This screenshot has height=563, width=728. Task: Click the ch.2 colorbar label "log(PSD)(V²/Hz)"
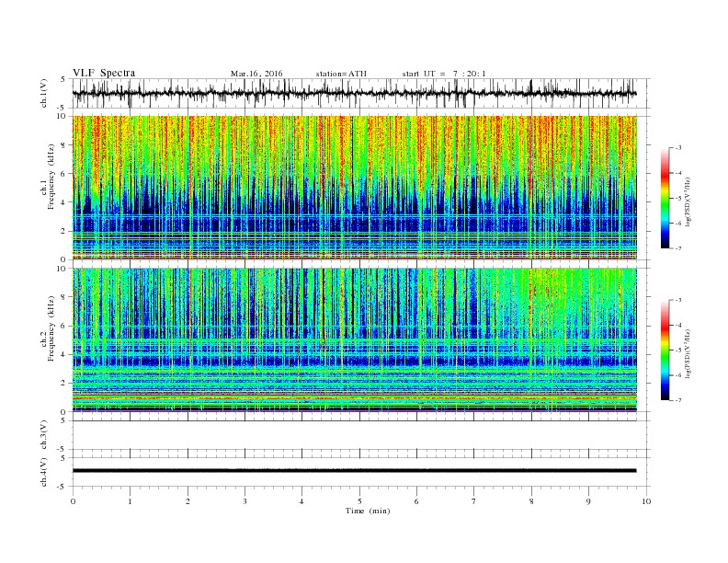(x=688, y=353)
